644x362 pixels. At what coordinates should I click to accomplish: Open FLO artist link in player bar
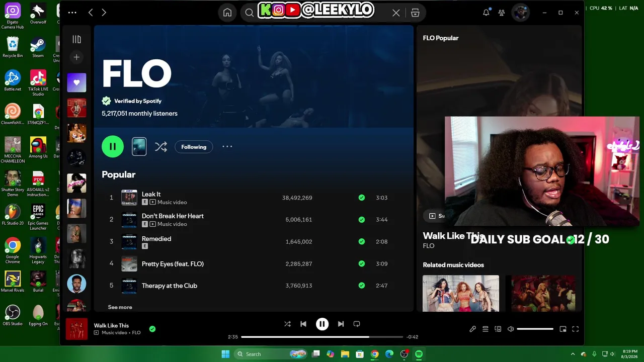(x=136, y=333)
